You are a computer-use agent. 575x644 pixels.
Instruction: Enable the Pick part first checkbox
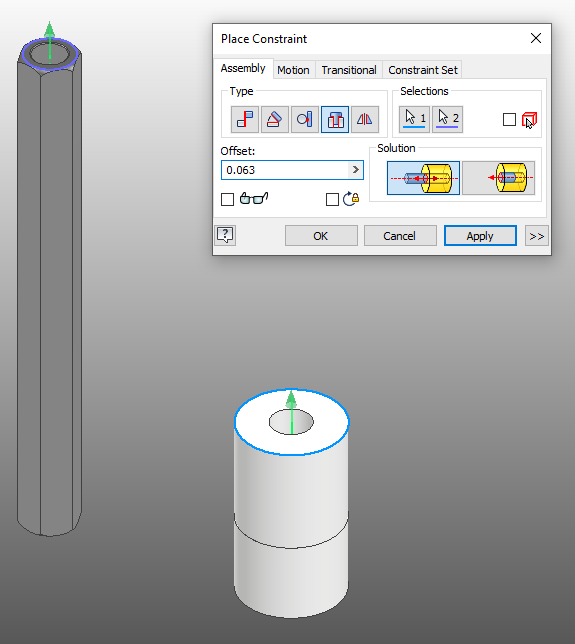[x=509, y=120]
